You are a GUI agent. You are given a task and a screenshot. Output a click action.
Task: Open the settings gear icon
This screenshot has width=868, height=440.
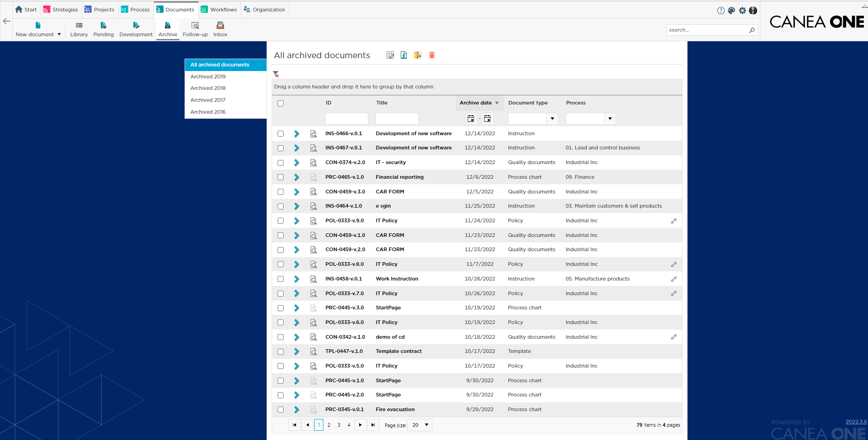coord(742,10)
